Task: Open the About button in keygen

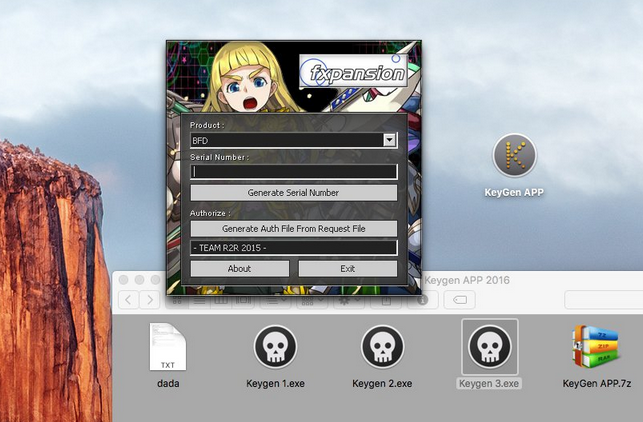Action: click(239, 269)
